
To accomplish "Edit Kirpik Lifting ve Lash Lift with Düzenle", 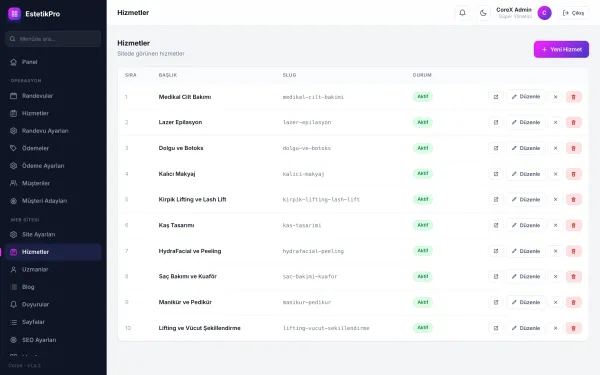I will coord(526,199).
